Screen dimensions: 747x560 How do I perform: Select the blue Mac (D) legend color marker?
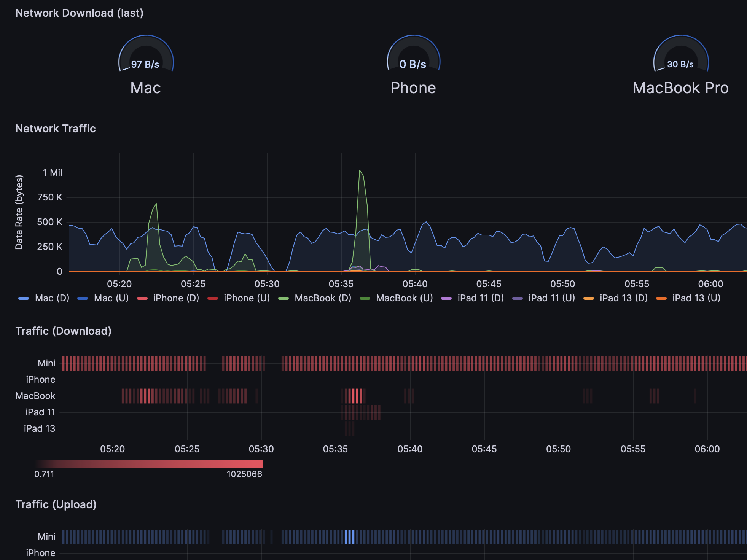point(24,298)
